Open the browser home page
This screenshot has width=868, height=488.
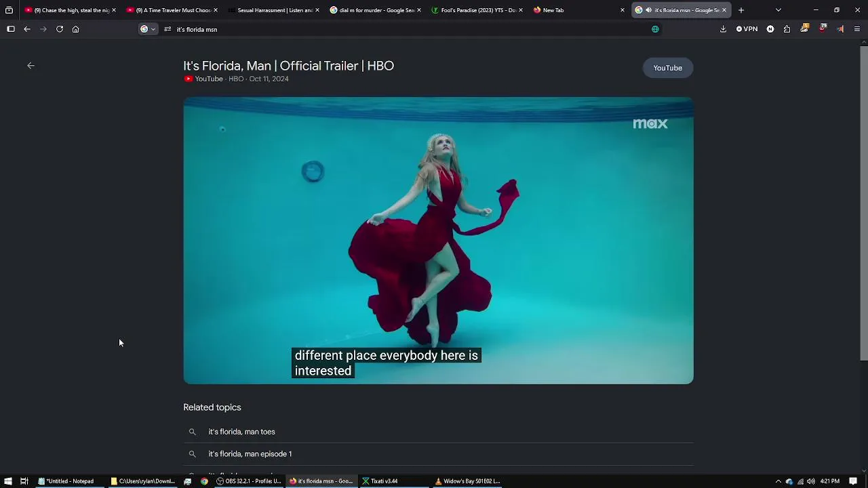tap(76, 29)
